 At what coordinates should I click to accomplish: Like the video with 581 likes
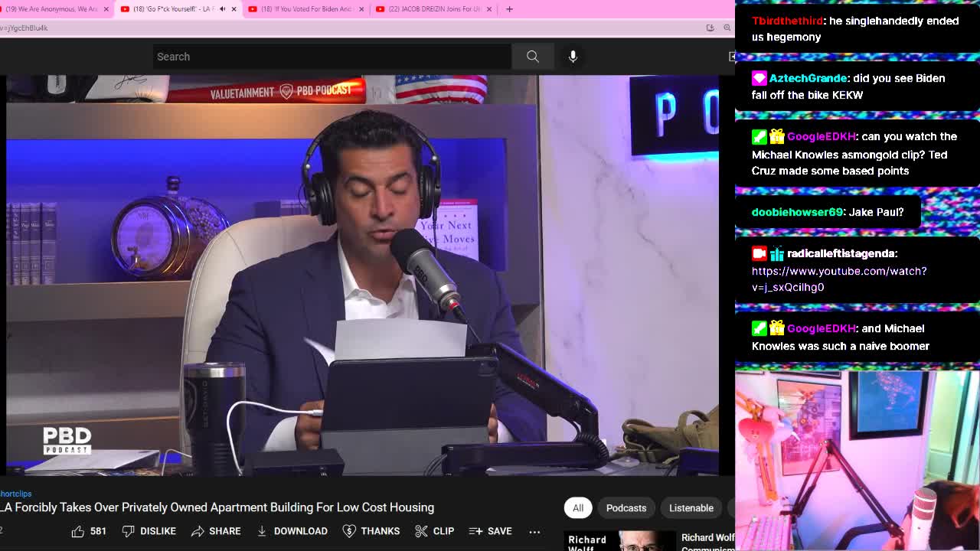[89, 531]
